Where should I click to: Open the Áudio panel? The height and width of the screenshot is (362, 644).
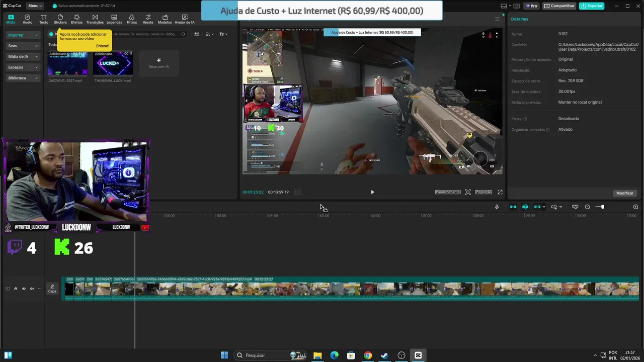click(27, 19)
